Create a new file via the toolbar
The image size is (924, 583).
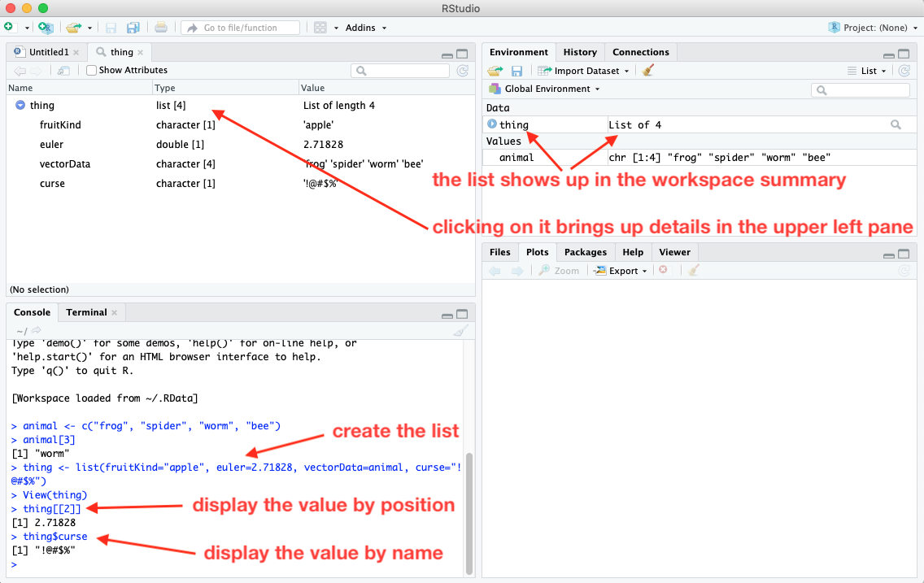pyautogui.click(x=11, y=27)
